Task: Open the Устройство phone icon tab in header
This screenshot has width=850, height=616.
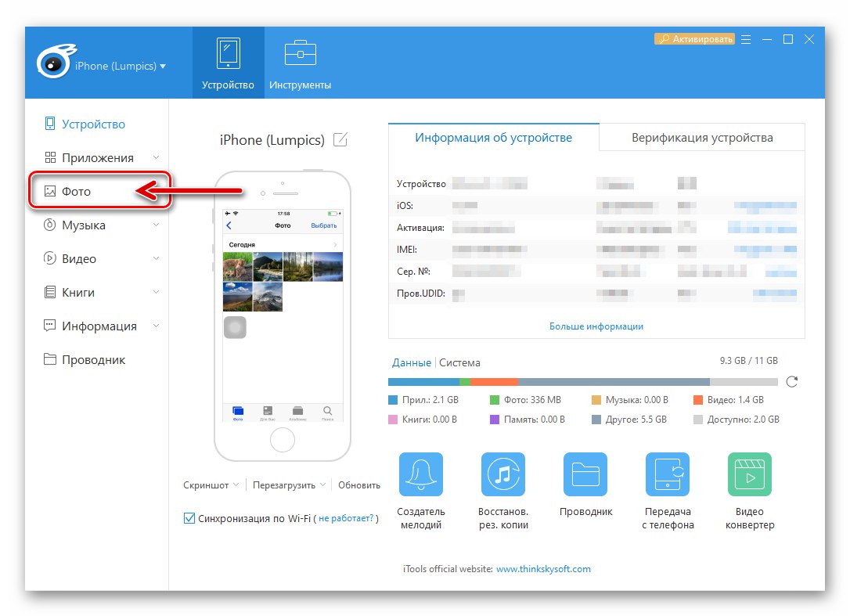Action: pos(229,63)
